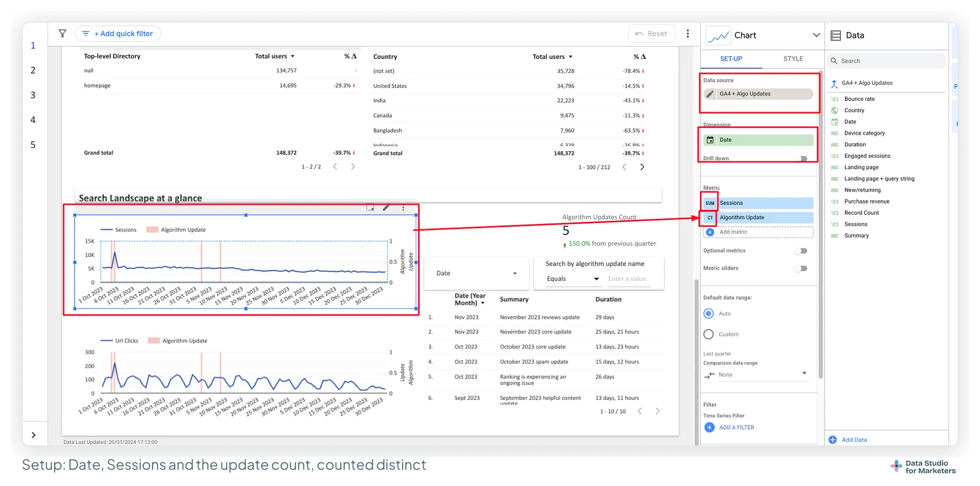This screenshot has height=486, width=980.
Task: Go to next page of Country table
Action: pos(642,167)
